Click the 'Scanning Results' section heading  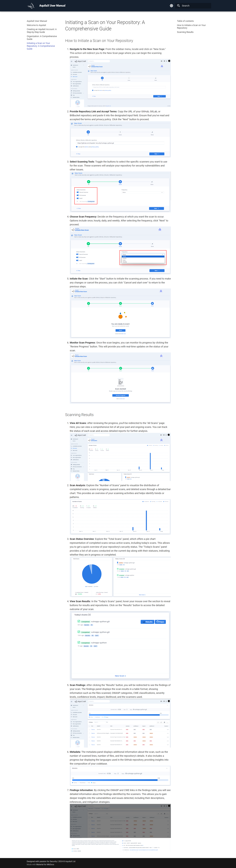(x=79, y=415)
